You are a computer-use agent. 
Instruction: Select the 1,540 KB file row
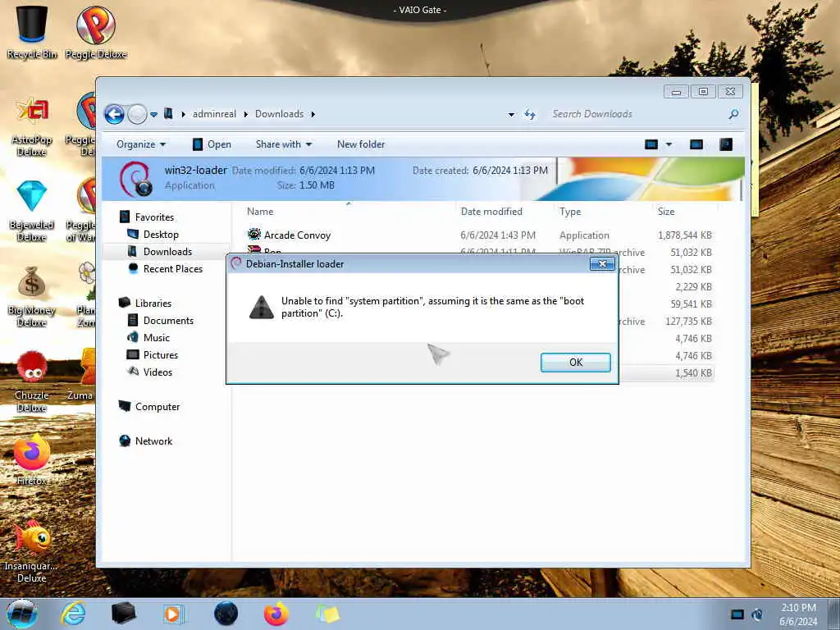tap(666, 373)
